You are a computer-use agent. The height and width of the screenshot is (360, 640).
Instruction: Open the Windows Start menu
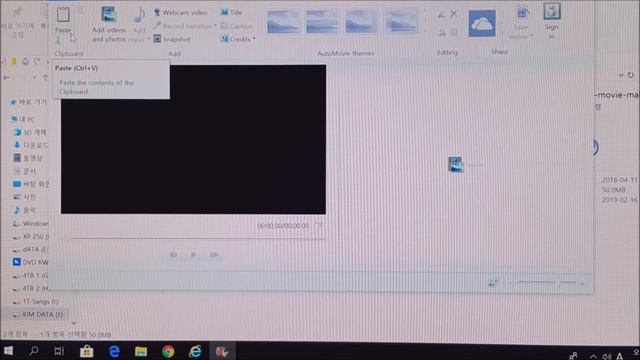[8, 351]
